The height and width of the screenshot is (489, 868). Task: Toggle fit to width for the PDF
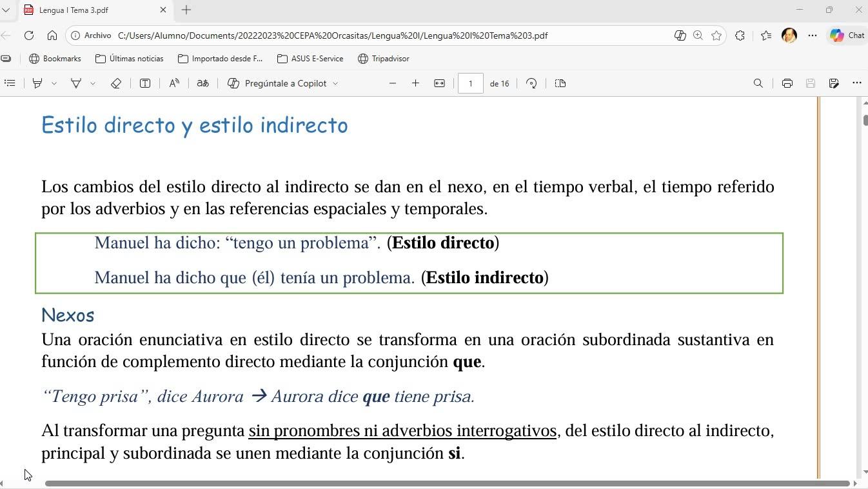pos(439,83)
